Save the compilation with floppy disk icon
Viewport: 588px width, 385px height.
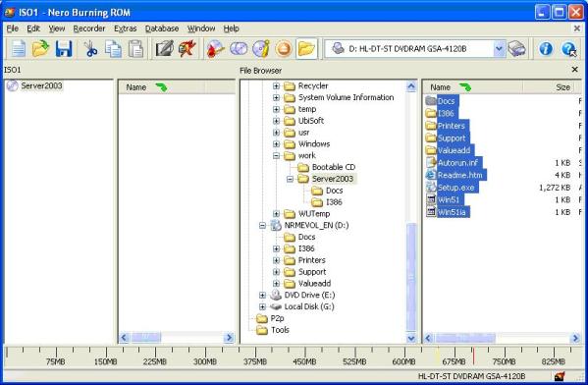coord(64,49)
